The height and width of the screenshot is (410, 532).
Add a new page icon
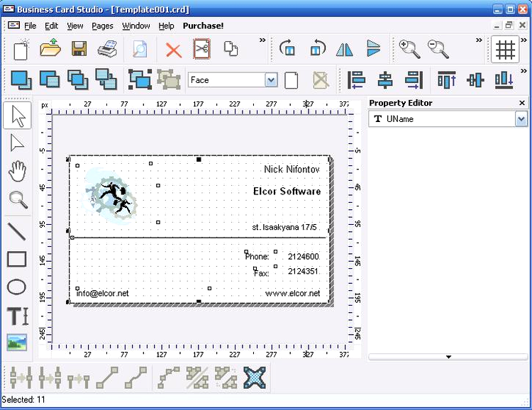point(292,80)
